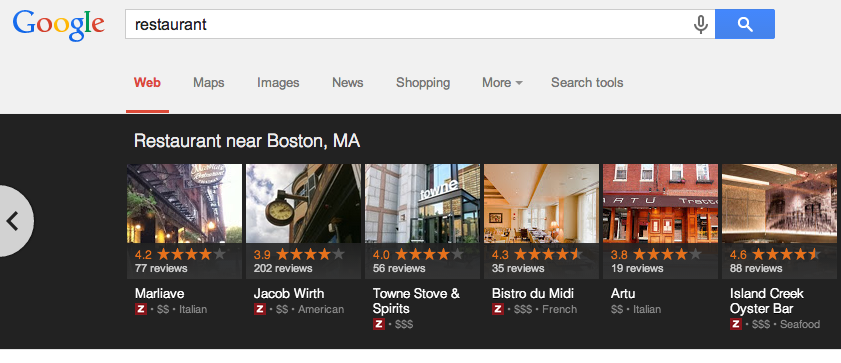Image resolution: width=841 pixels, height=363 pixels.
Task: Click Jacob Wirth star rating 3.9
Action: pos(299,254)
